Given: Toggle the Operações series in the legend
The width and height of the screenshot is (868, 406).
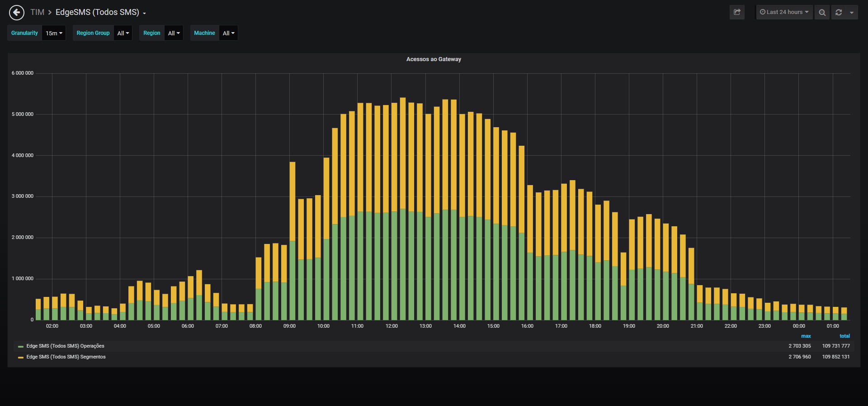Looking at the screenshot, I should tap(65, 346).
